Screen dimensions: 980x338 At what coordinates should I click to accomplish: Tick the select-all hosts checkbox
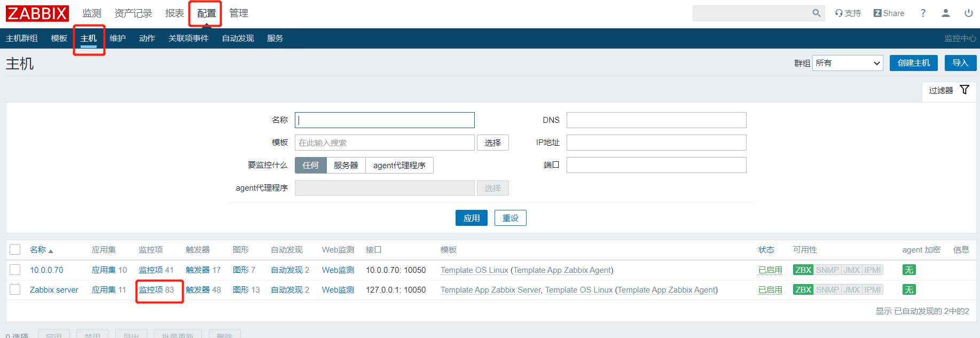coord(15,249)
